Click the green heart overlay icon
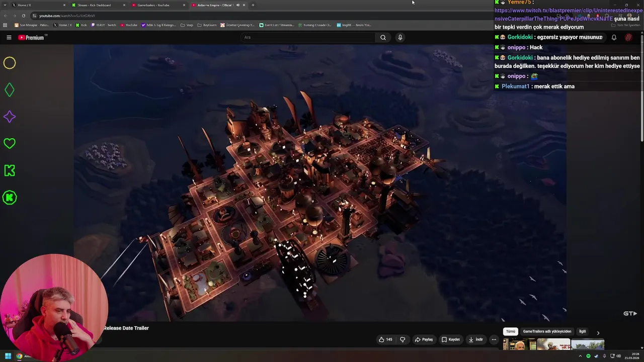Screen dimensions: 644x362 click(x=10, y=143)
